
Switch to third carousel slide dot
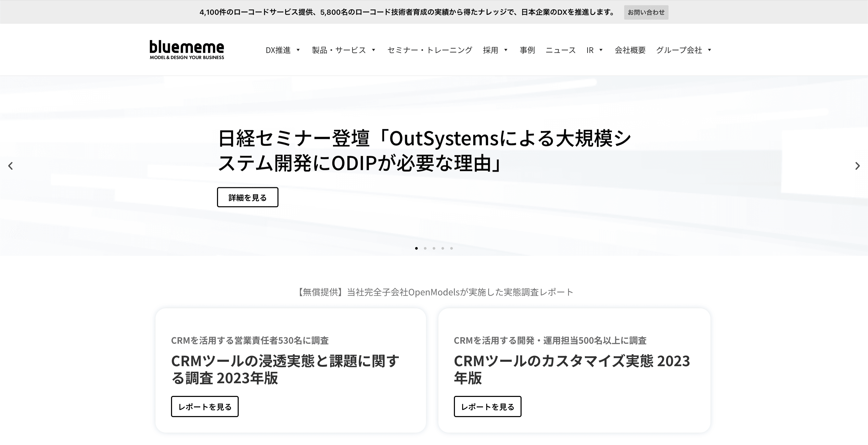click(x=434, y=248)
